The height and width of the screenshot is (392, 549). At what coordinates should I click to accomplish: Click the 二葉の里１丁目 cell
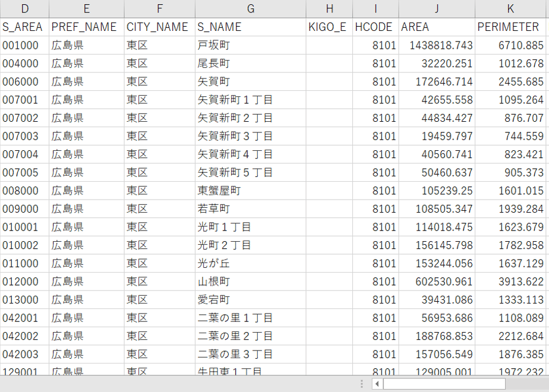coord(251,318)
